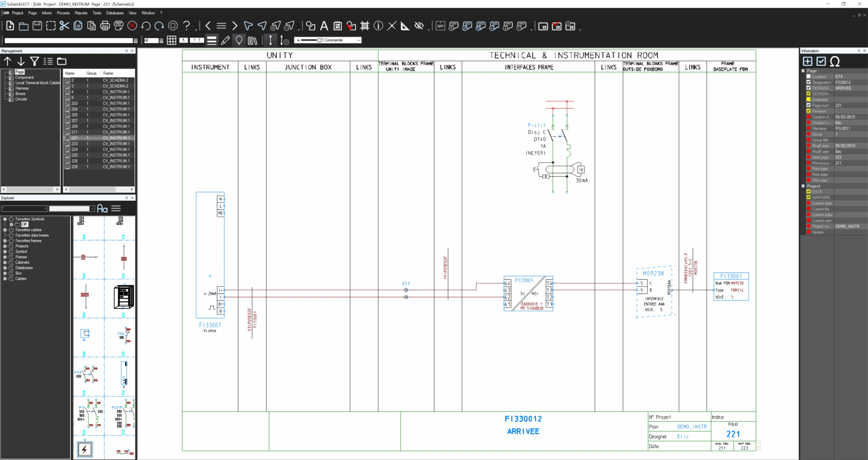
Task: Toggle the NAFFAIRE checkbox under Project
Action: (808, 197)
